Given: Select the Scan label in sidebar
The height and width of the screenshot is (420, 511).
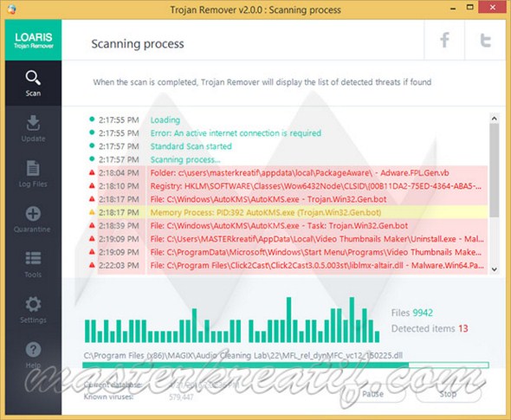Looking at the screenshot, I should (x=33, y=94).
